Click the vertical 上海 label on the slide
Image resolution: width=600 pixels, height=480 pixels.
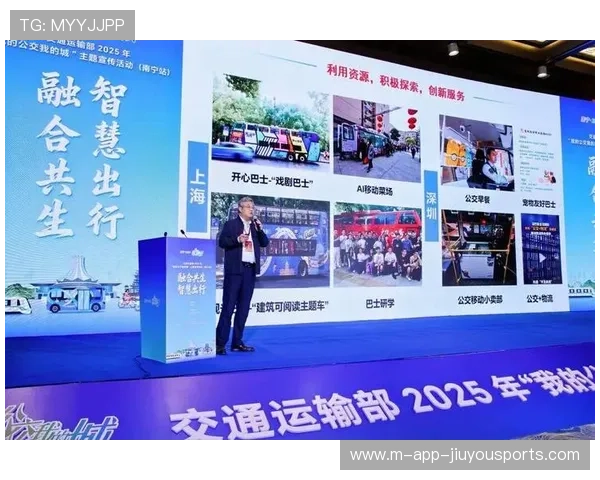tap(197, 188)
